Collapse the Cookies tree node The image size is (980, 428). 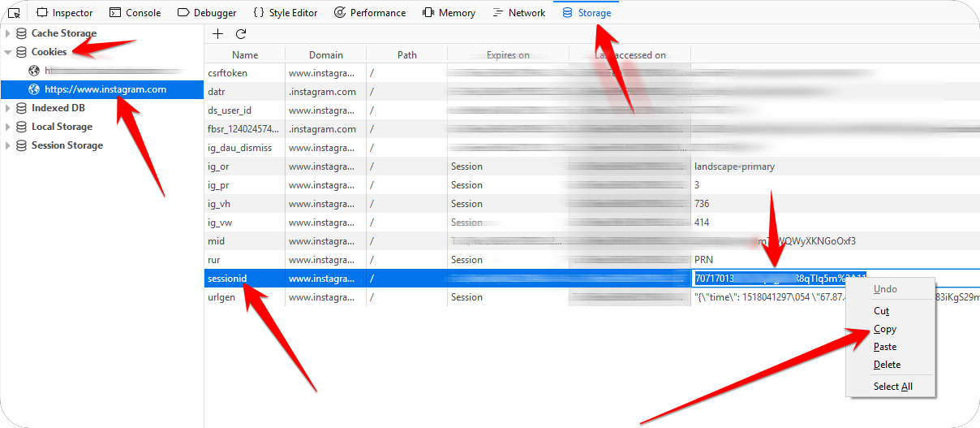[x=8, y=52]
